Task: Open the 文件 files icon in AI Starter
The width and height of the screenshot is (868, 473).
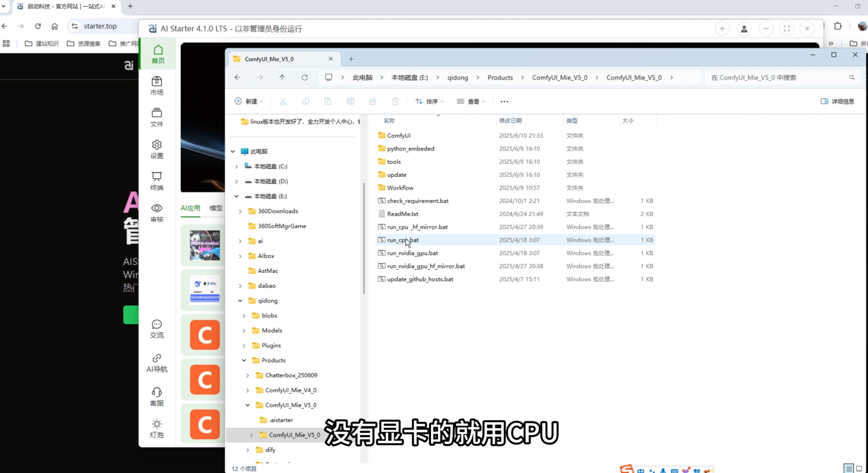Action: point(157,117)
